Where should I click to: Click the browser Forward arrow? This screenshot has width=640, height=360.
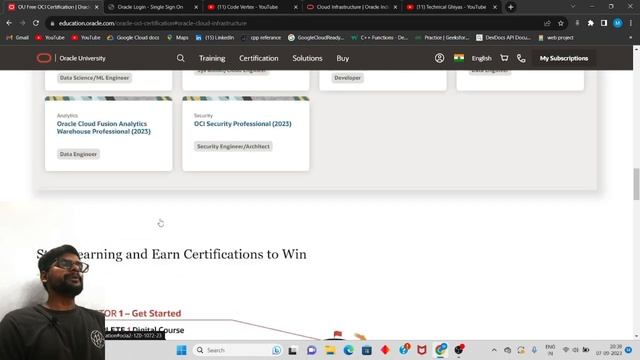(22, 23)
